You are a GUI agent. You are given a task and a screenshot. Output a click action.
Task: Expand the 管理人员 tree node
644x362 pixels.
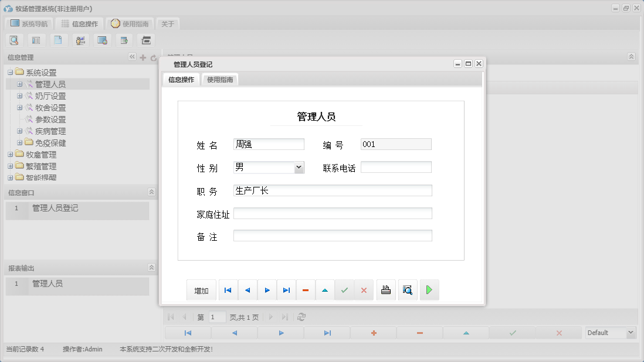coord(19,84)
